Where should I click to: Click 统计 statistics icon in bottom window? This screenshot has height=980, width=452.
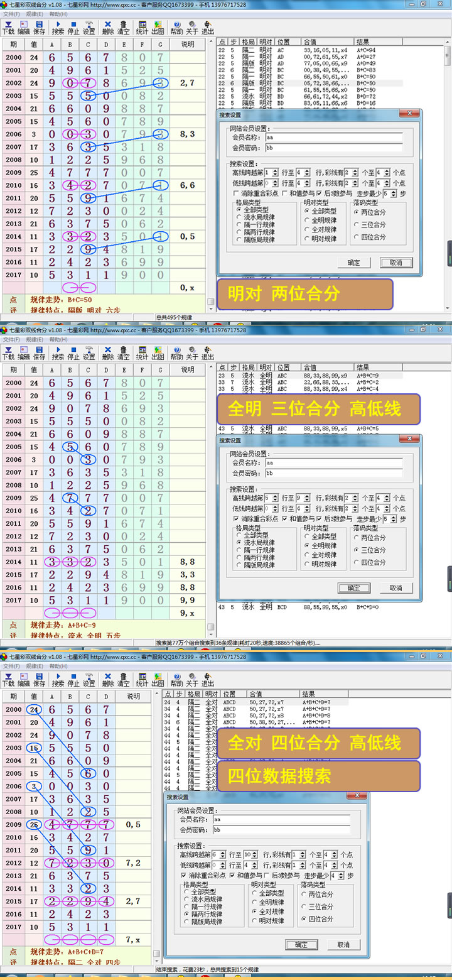coord(143,679)
